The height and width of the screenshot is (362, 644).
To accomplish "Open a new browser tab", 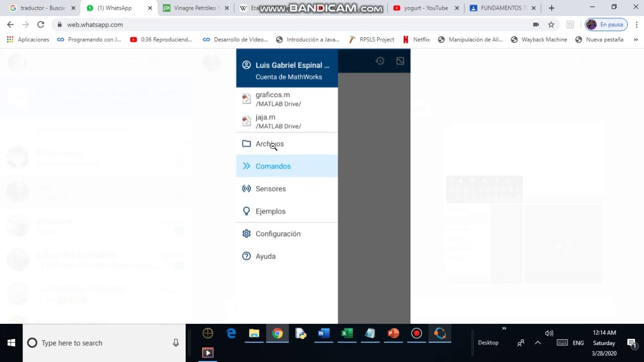I will click(551, 8).
